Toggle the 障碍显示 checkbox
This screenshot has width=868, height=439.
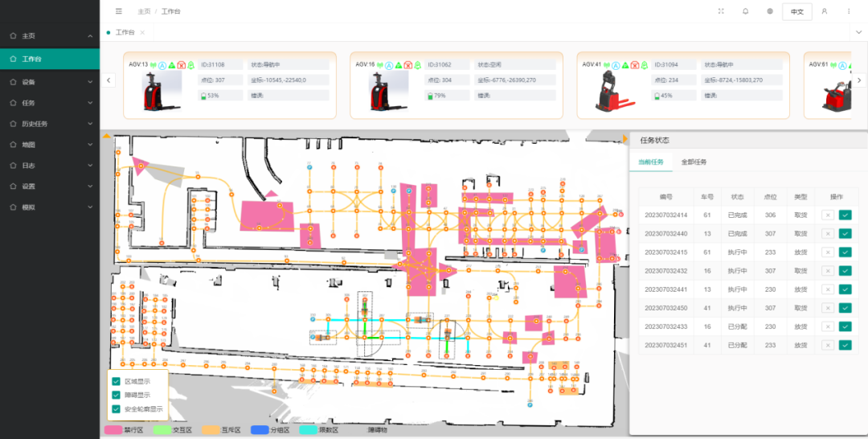[117, 395]
